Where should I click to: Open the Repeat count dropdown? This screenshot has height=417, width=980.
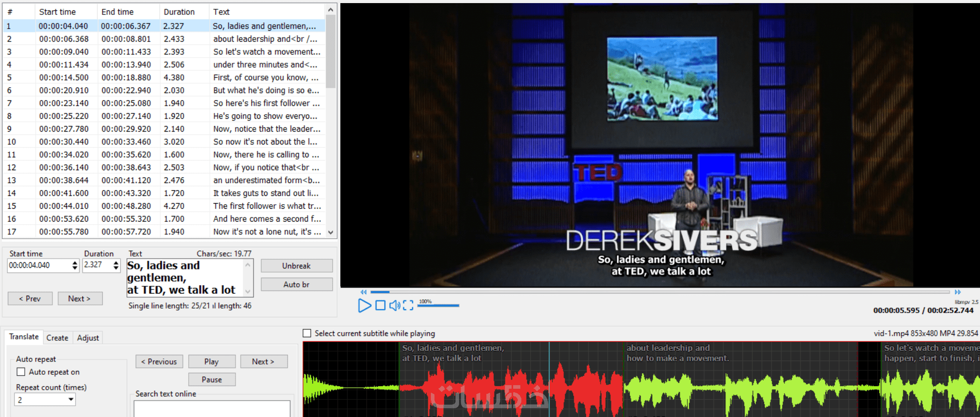pyautogui.click(x=71, y=400)
